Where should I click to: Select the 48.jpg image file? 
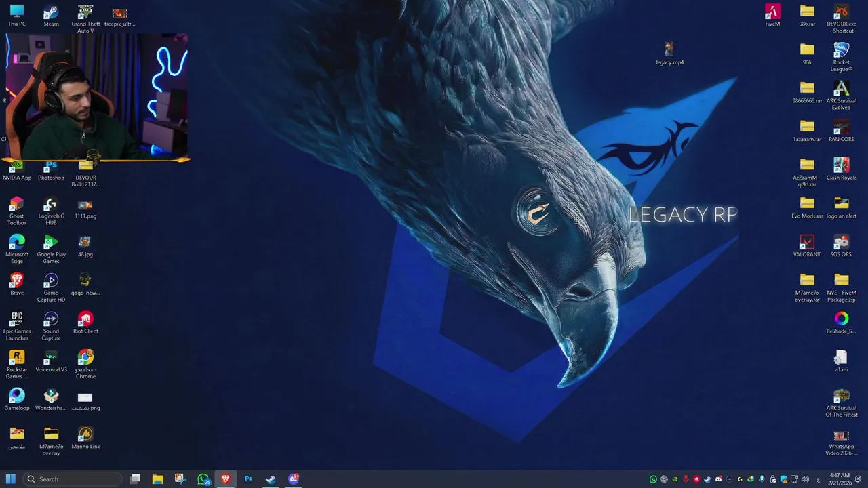pyautogui.click(x=85, y=247)
